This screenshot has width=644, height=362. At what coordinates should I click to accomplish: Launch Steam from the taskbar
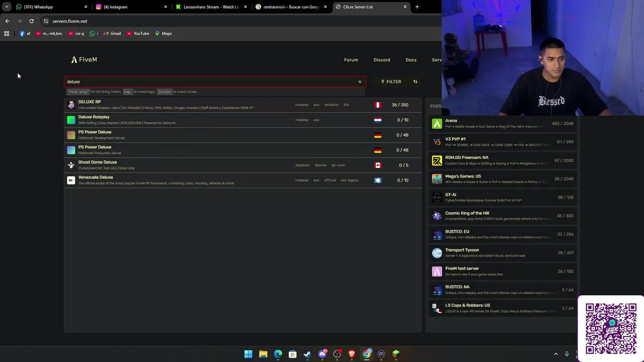pyautogui.click(x=307, y=354)
